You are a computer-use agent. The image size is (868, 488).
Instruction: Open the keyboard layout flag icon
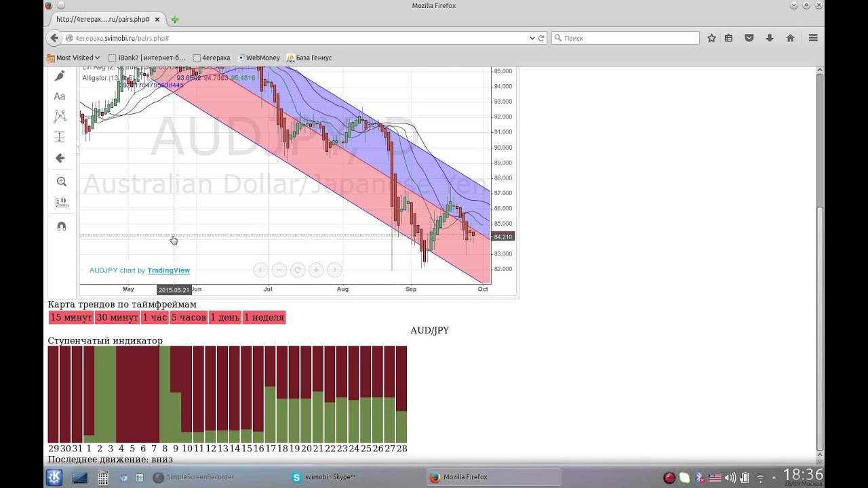(x=715, y=478)
